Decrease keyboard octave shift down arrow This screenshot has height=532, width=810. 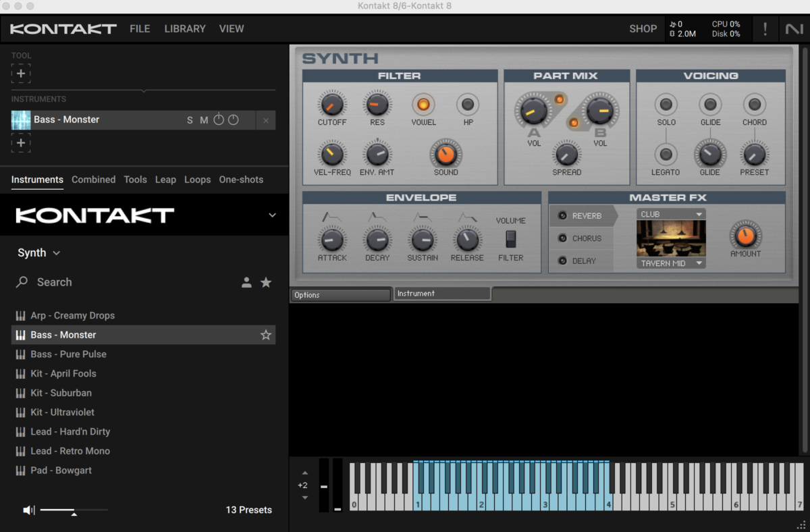(304, 498)
